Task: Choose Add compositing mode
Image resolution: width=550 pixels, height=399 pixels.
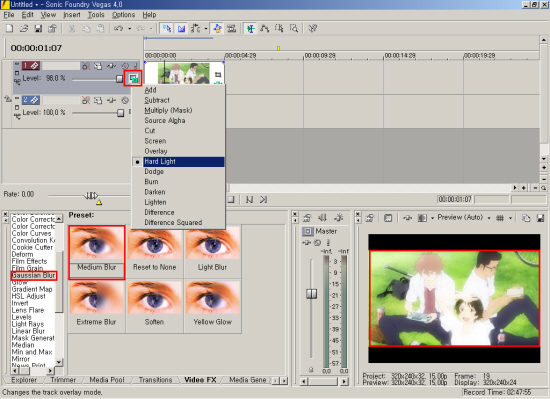Action: [x=150, y=90]
